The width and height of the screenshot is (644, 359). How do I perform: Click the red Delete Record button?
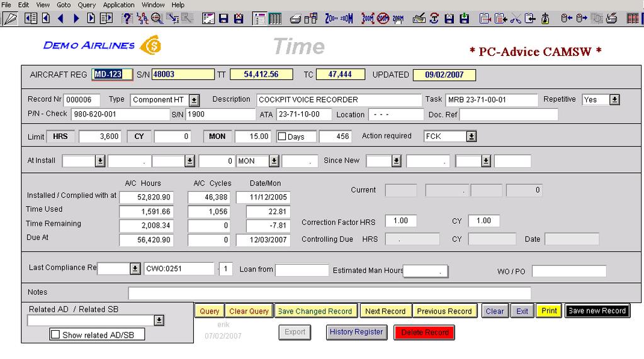(425, 333)
